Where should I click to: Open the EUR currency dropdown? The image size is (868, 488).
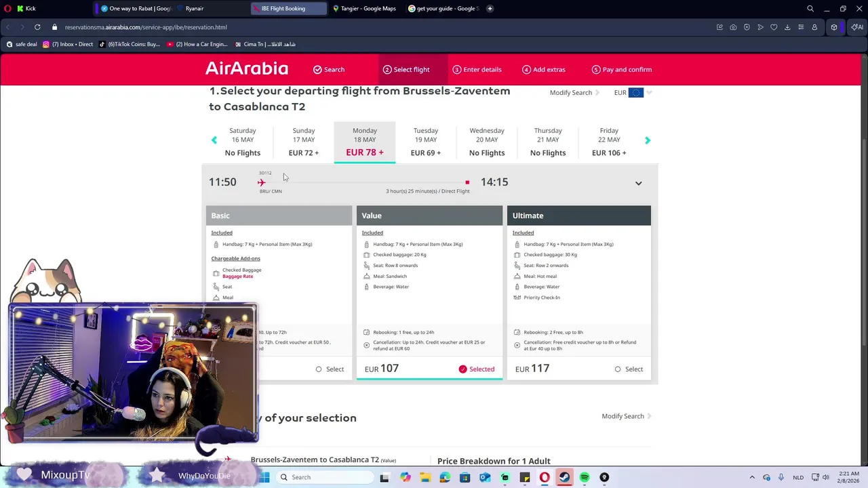[633, 93]
